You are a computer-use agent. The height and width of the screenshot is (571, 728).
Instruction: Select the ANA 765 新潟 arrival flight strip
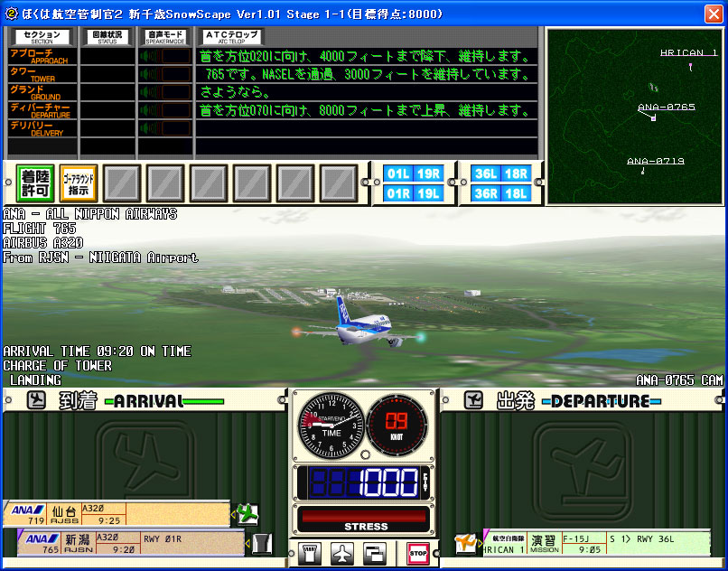coord(131,543)
